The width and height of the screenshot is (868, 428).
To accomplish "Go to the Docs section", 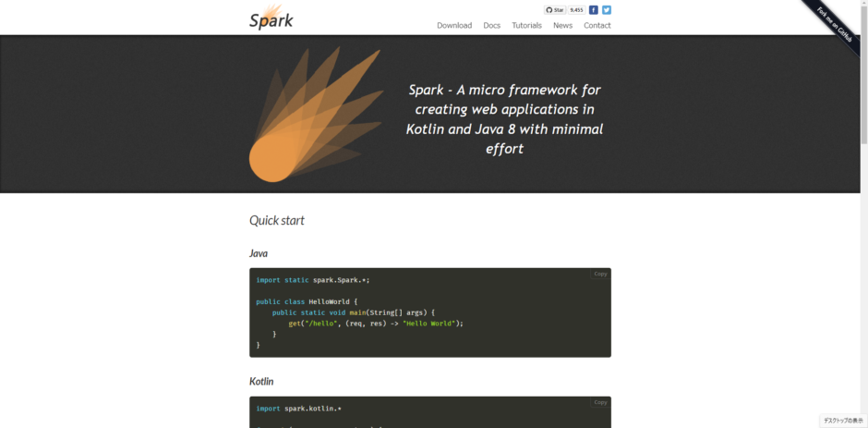I will coord(492,26).
